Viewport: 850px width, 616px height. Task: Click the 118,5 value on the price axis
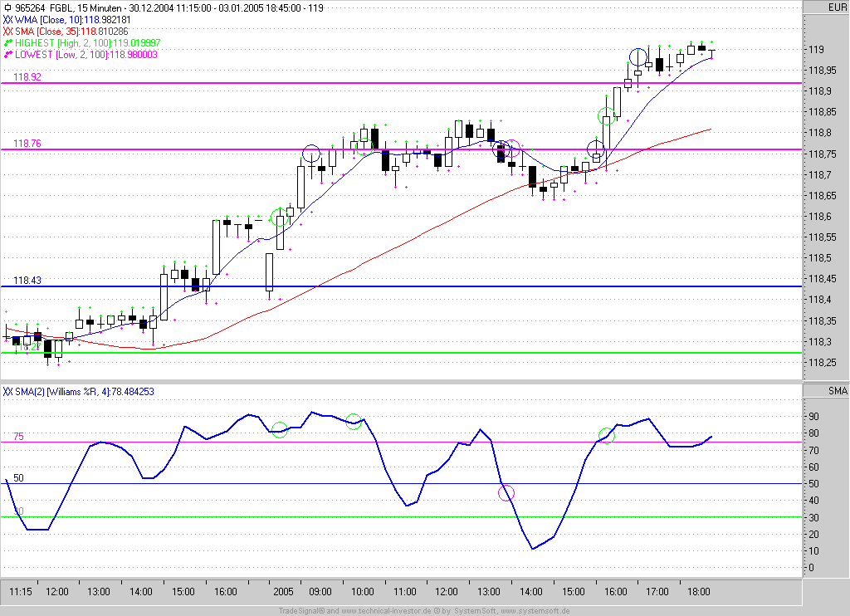pos(819,258)
